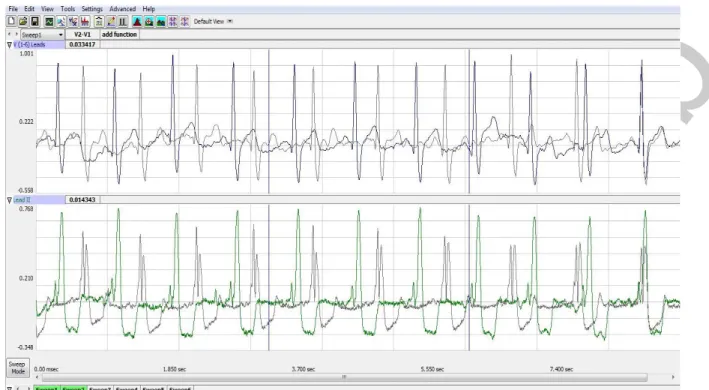This screenshot has width=709, height=390.
Task: Click the 0.033417 value for V Leads
Action: [x=82, y=45]
